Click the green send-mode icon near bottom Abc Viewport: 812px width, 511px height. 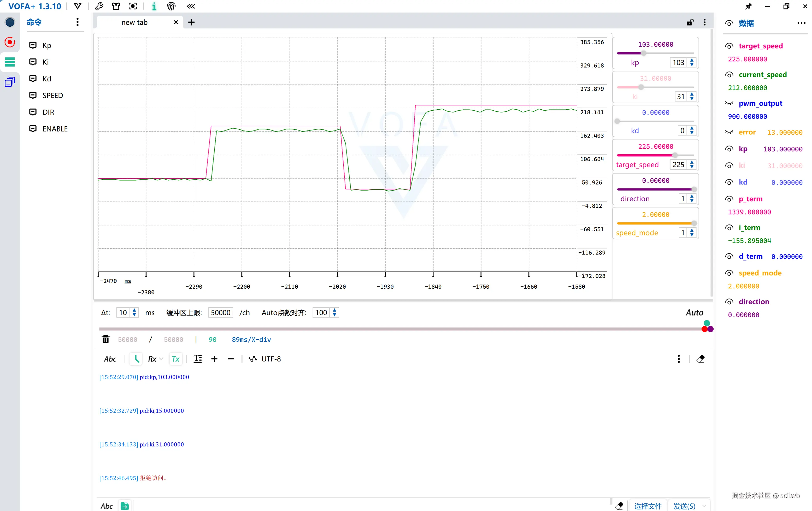(x=125, y=506)
